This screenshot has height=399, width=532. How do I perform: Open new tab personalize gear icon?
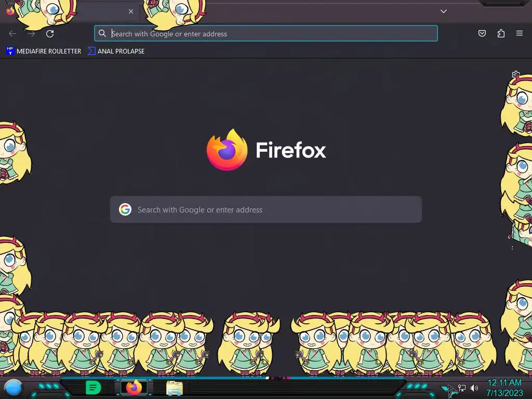(515, 74)
